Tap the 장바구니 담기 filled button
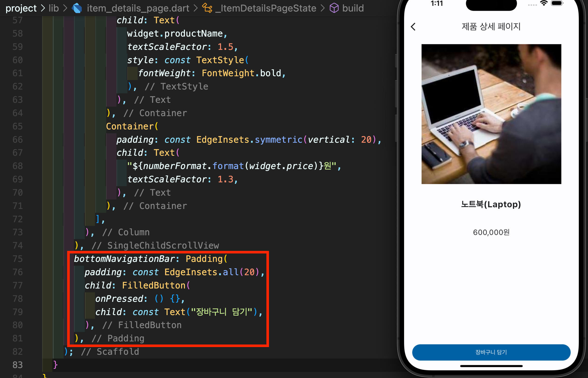This screenshot has width=588, height=378. [491, 352]
